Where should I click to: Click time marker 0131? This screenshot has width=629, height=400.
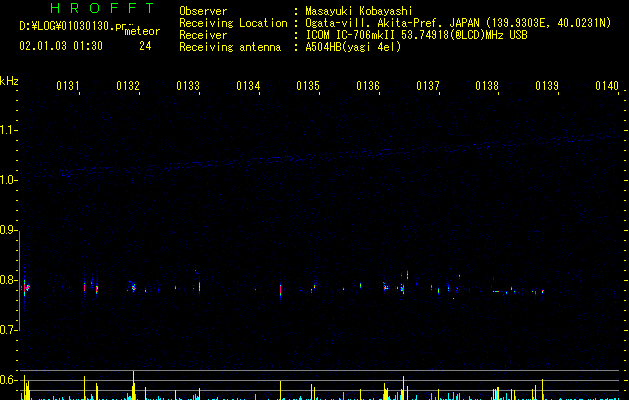(x=67, y=86)
